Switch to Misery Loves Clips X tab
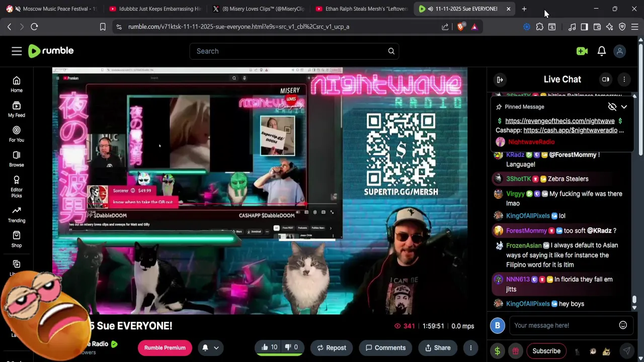The width and height of the screenshot is (644, 362). 258,9
